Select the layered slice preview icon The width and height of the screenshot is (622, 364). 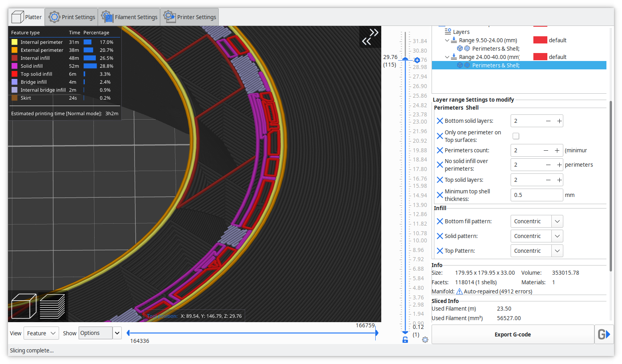[53, 306]
